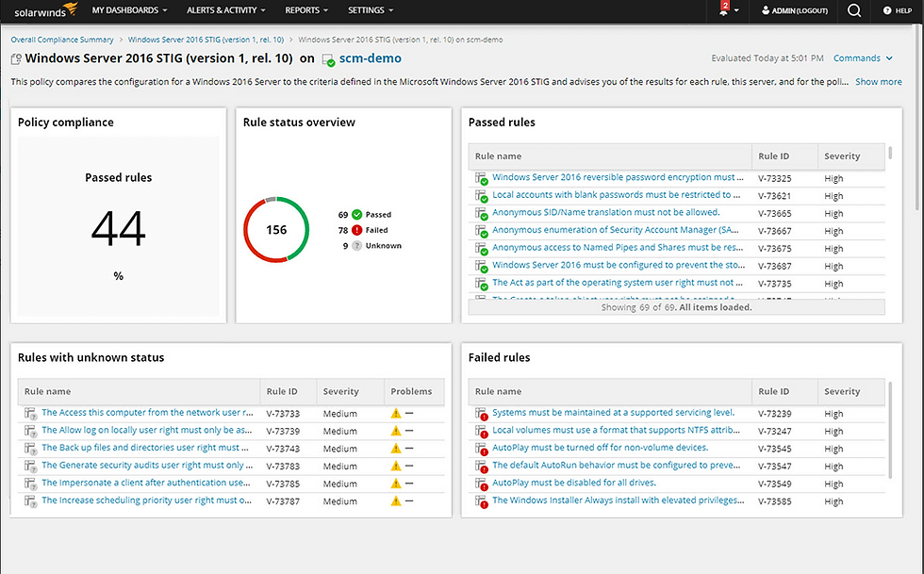Open rule The Allow log on locally user right
This screenshot has width=924, height=574.
coord(147,430)
